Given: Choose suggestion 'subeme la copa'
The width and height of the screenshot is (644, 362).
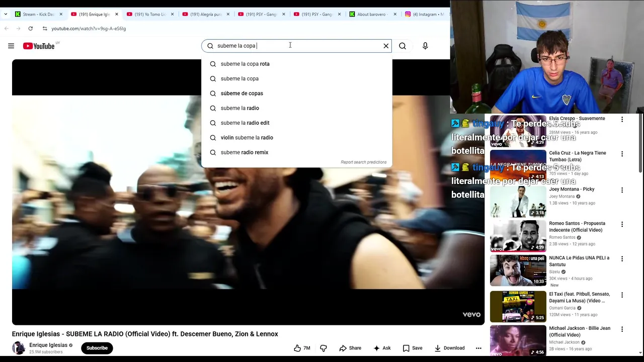Looking at the screenshot, I should click(296, 78).
